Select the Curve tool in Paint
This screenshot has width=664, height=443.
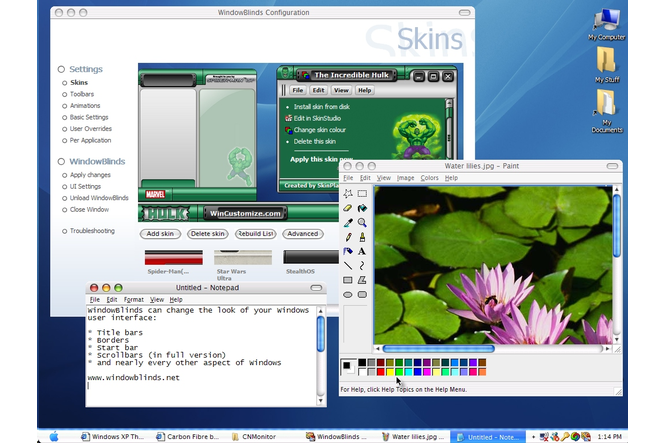362,266
